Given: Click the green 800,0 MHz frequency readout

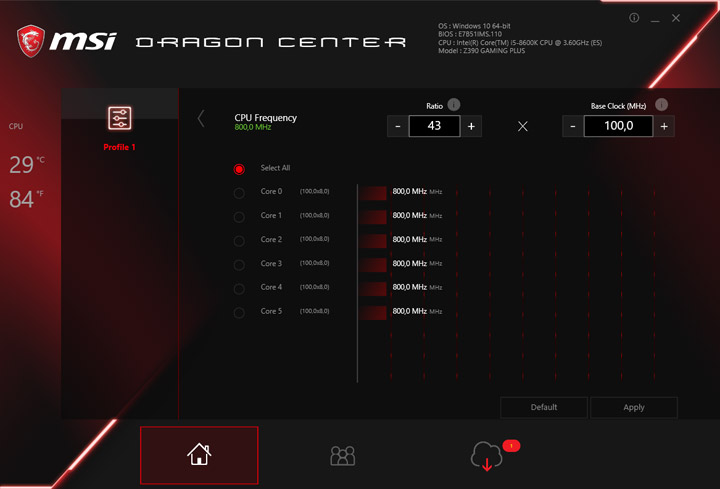Looking at the screenshot, I should tap(253, 127).
